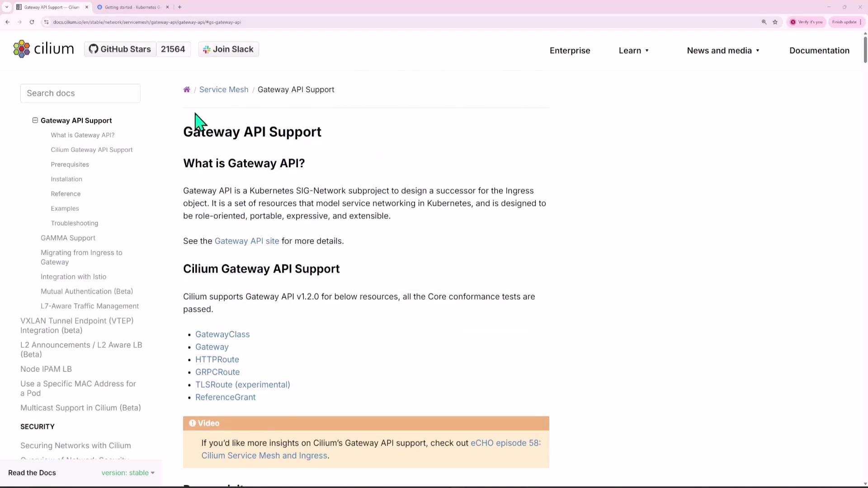Viewport: 868px width, 488px height.
Task: Open the Gateway resource link in the list
Action: point(212,347)
